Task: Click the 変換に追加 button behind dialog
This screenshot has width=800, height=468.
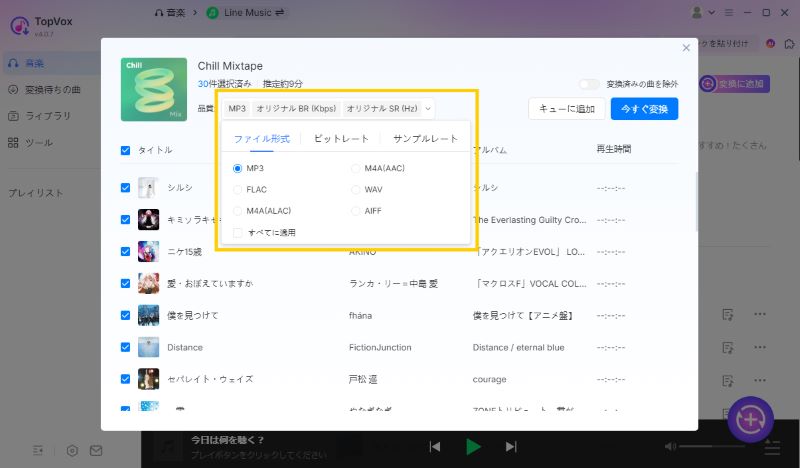Action: 734,84
